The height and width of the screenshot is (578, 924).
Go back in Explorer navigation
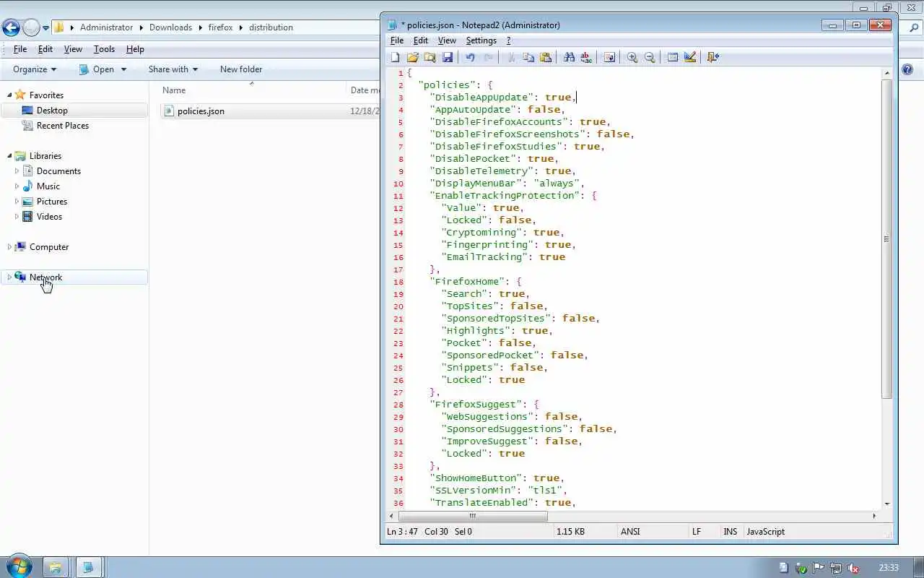[10, 27]
